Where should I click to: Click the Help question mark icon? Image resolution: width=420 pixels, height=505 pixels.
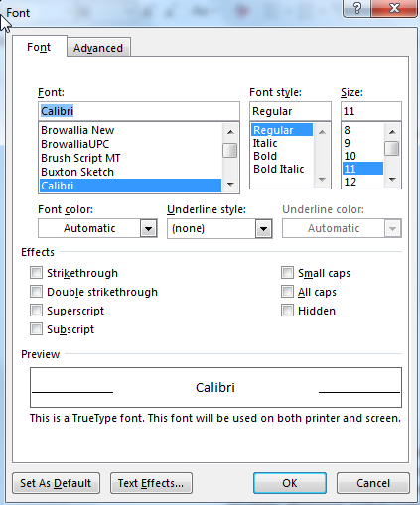coord(357,8)
